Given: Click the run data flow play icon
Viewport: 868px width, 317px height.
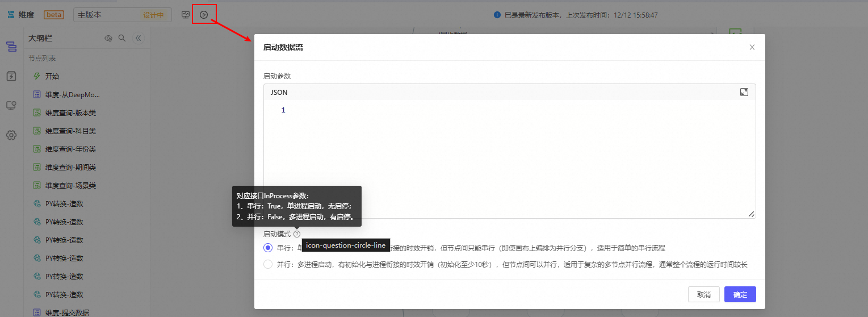Looking at the screenshot, I should point(204,15).
